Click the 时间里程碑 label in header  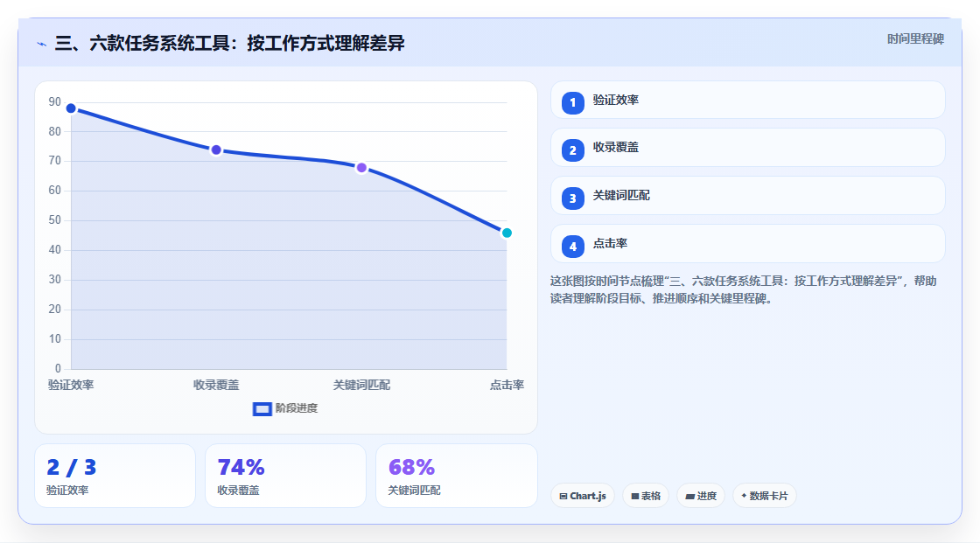(915, 38)
